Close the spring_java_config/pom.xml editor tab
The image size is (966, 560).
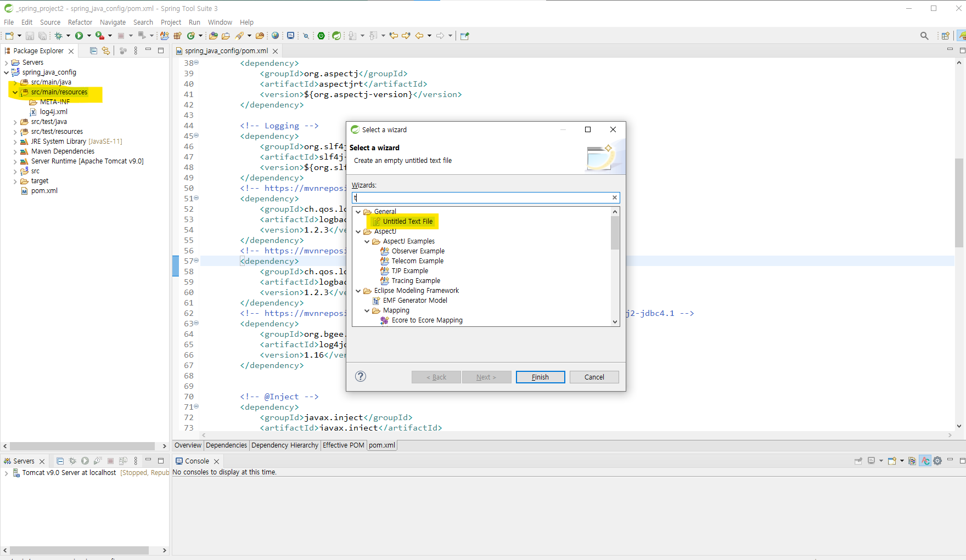[x=276, y=51]
